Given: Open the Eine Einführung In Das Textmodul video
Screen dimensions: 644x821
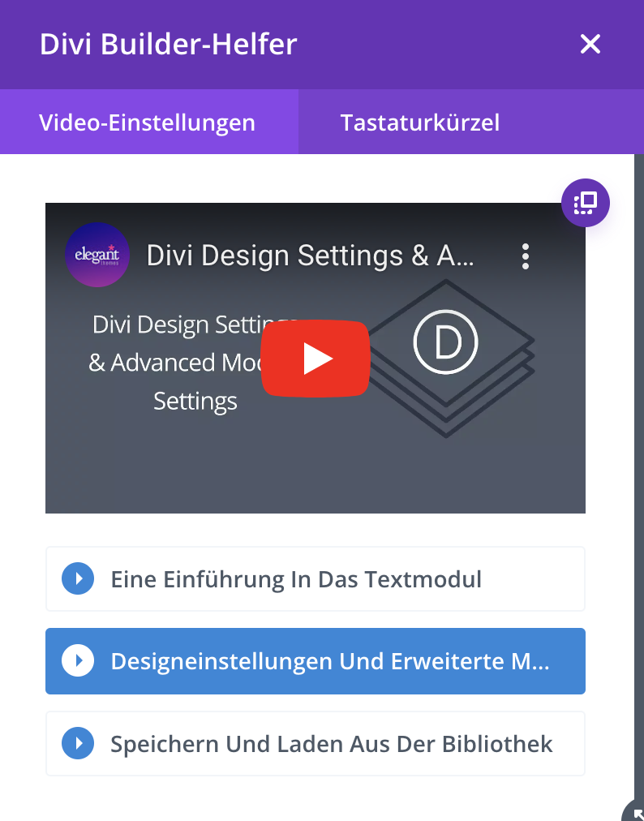Looking at the screenshot, I should (x=296, y=579).
